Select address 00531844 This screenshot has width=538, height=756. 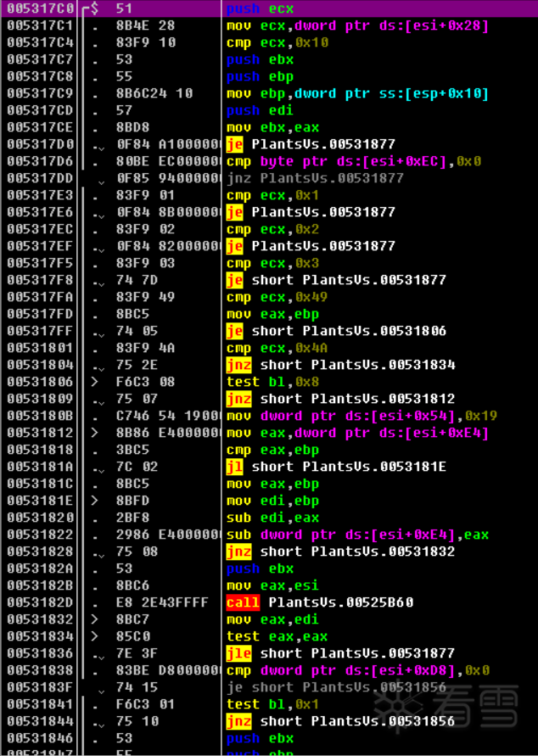(40, 721)
